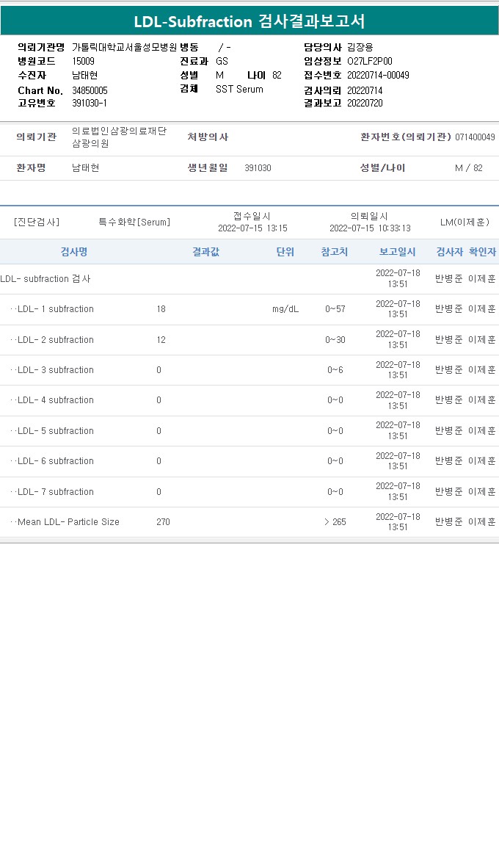Click particle size result 270
The image size is (499, 868).
(x=163, y=521)
